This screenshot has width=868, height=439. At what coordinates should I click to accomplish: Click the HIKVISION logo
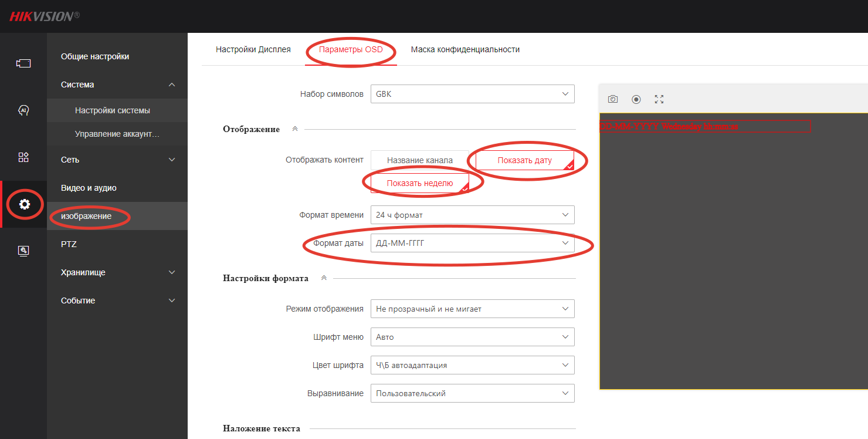point(45,16)
